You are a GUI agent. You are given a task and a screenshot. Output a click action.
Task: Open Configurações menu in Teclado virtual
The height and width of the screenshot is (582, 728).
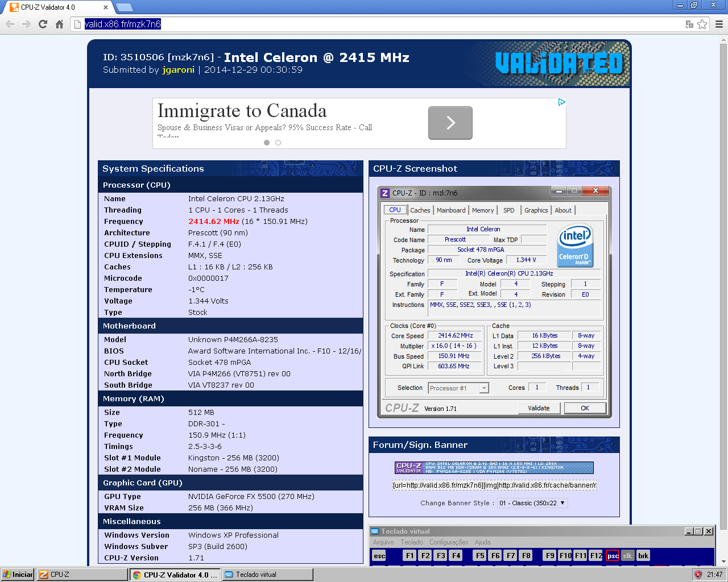[449, 542]
